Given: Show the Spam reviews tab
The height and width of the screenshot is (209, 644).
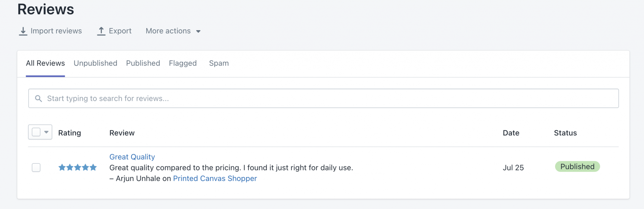Looking at the screenshot, I should [x=219, y=63].
